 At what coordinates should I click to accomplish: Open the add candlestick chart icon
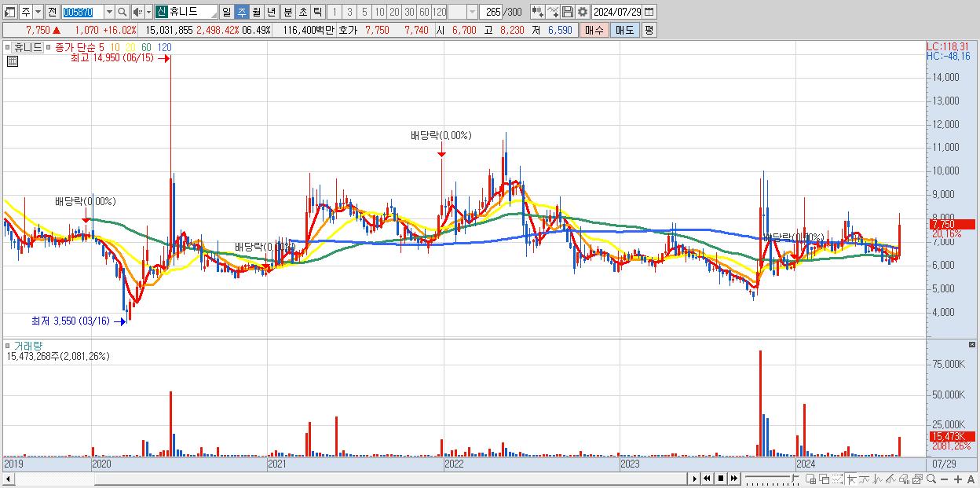pyautogui.click(x=537, y=12)
